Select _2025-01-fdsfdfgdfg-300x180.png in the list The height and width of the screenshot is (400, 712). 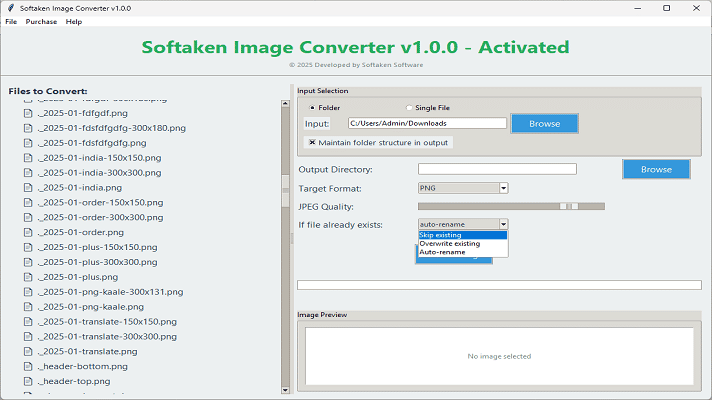(x=112, y=128)
